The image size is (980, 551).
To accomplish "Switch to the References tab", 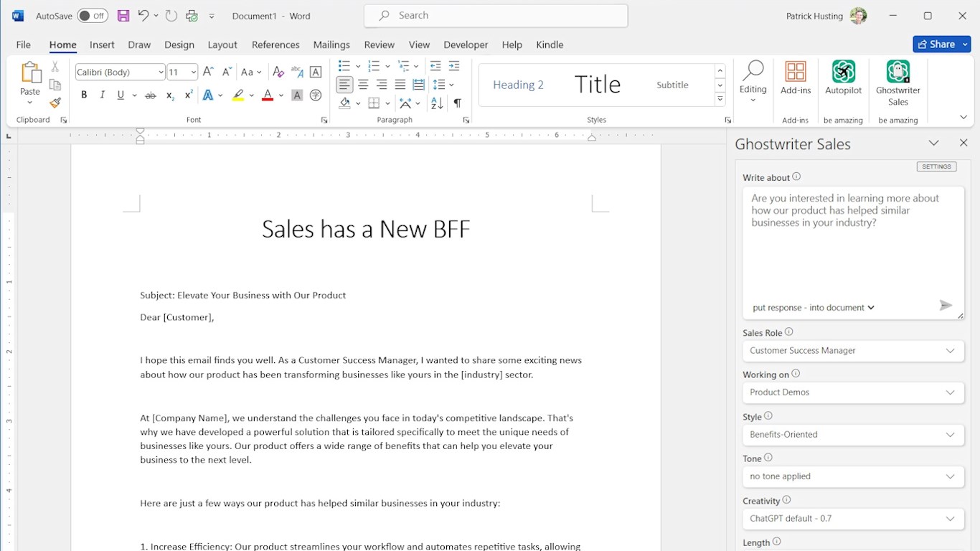I will [x=275, y=44].
